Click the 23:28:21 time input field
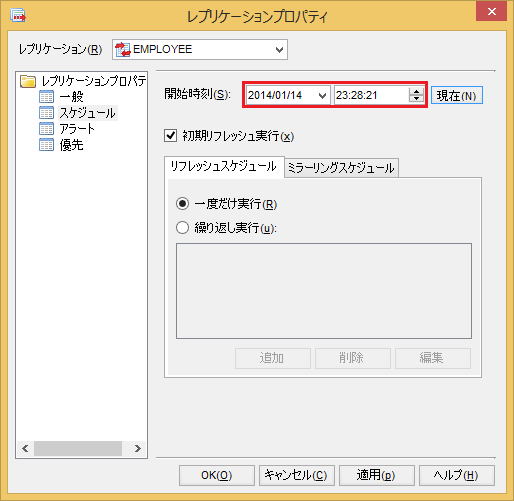Viewport: 514px width, 501px height. click(371, 95)
